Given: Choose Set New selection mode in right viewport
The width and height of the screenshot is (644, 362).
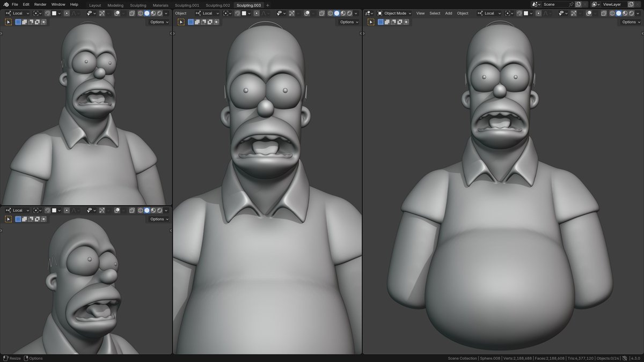Looking at the screenshot, I should 380,22.
